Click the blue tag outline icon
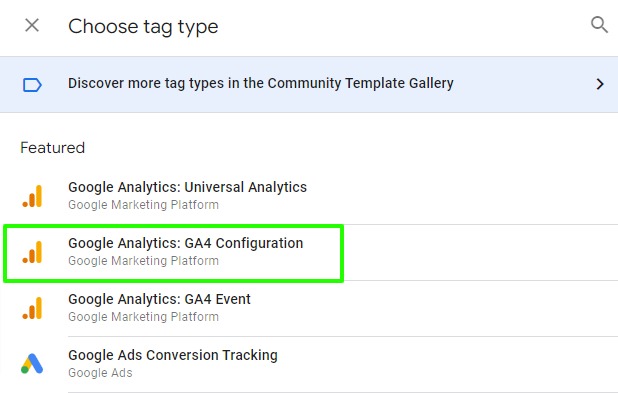618x393 pixels. (x=32, y=85)
